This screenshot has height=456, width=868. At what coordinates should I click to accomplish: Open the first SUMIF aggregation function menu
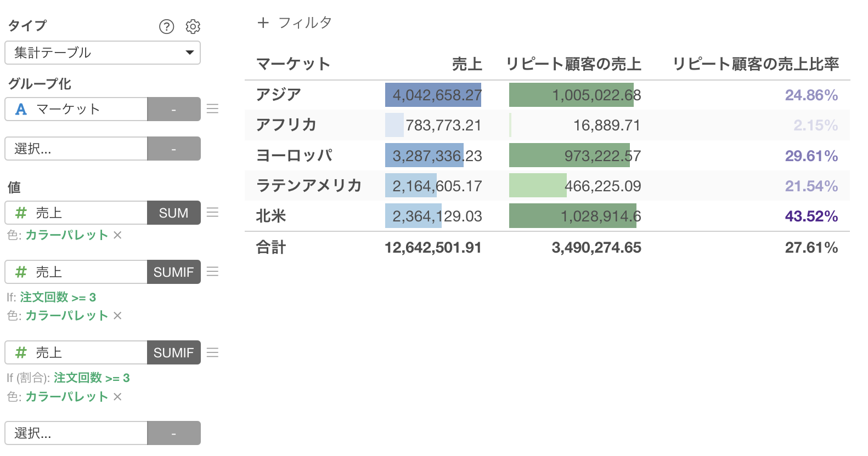coord(173,272)
